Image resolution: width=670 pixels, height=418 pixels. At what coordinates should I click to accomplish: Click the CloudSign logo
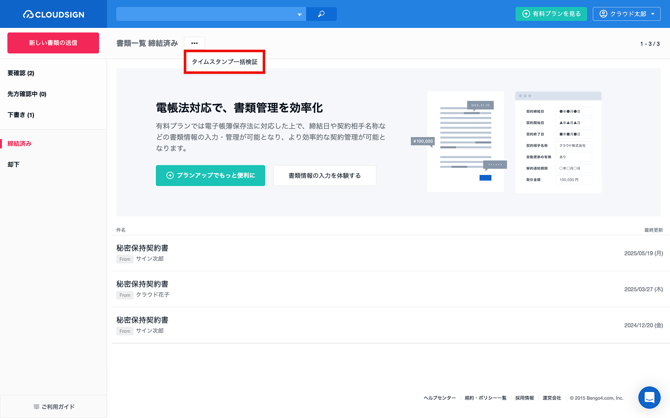coord(55,14)
